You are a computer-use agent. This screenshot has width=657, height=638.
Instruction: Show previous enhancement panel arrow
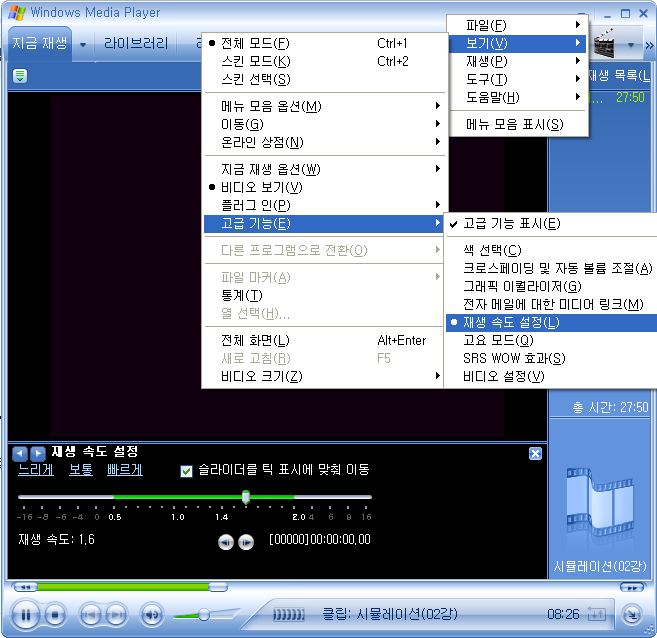pos(20,453)
